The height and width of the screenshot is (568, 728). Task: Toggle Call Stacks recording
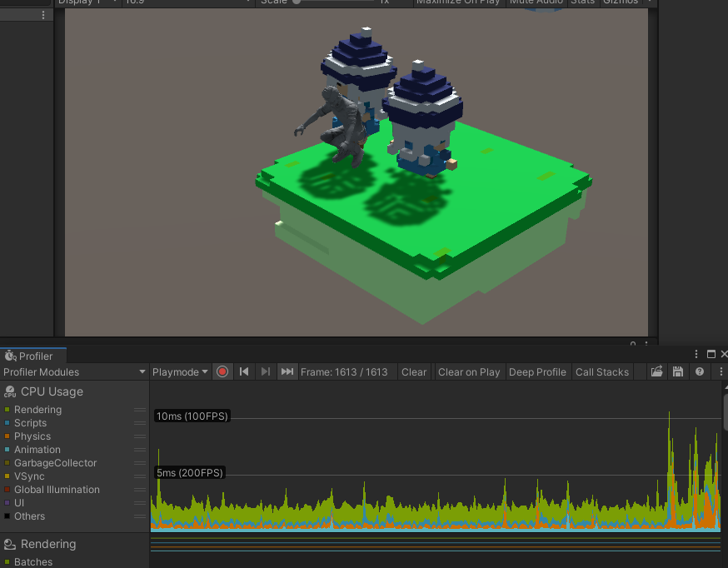click(x=601, y=371)
